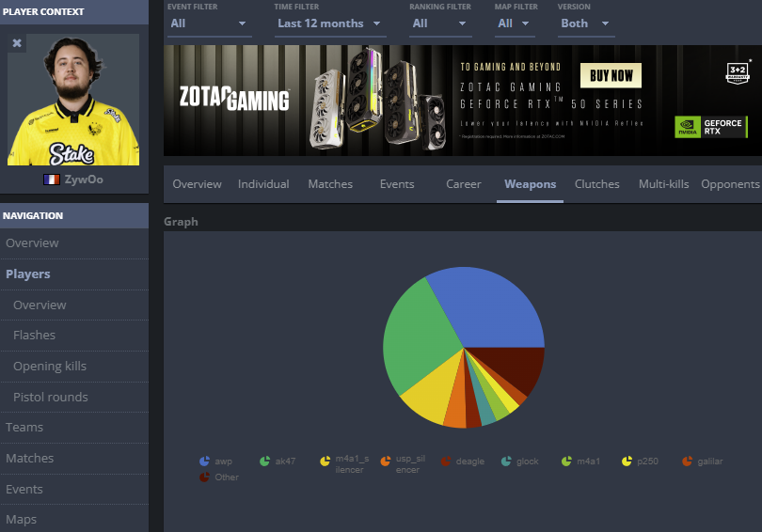Close the player context with the X icon

(x=17, y=43)
